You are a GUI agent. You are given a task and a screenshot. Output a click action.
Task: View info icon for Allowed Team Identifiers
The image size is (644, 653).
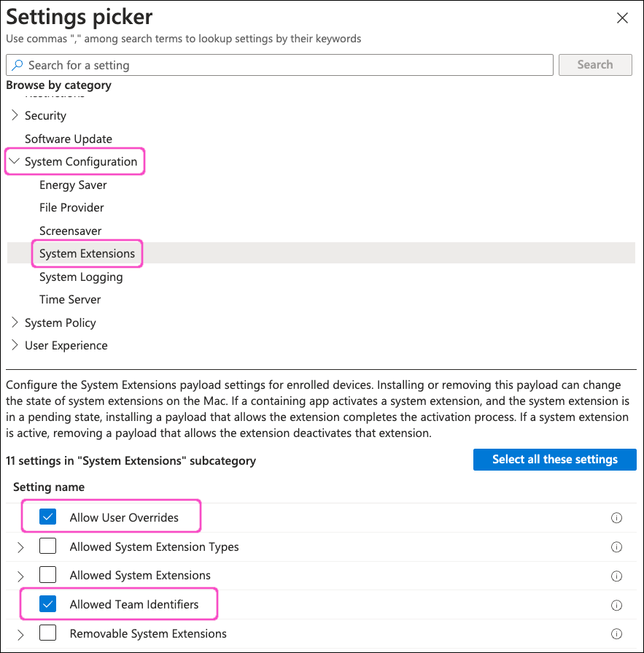pyautogui.click(x=616, y=605)
